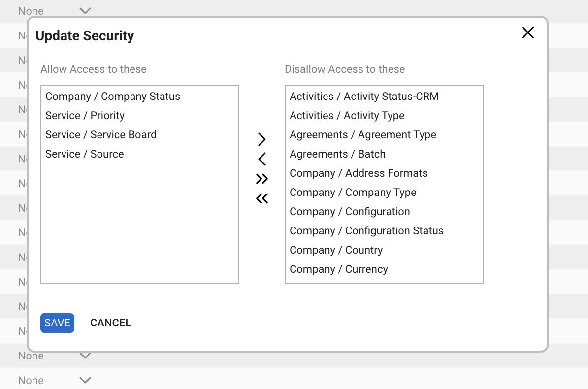Click the SAVE button
The image size is (588, 389).
coord(57,323)
